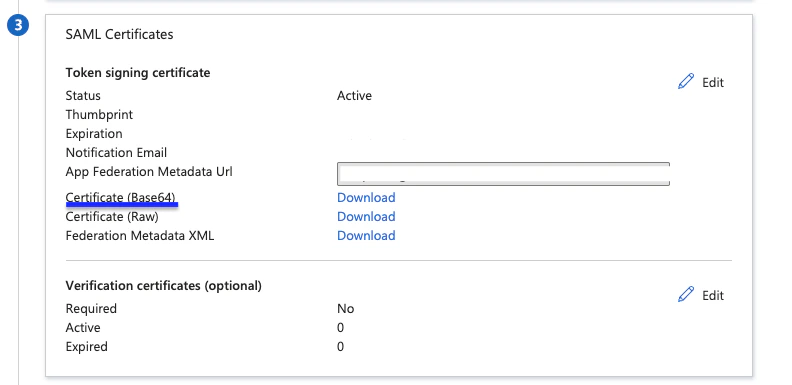This screenshot has height=385, width=792.
Task: Edit the Verification certificates section
Action: point(701,295)
